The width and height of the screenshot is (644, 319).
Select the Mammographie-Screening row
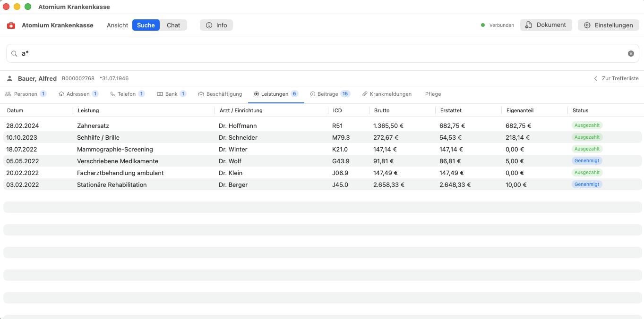[x=322, y=150]
